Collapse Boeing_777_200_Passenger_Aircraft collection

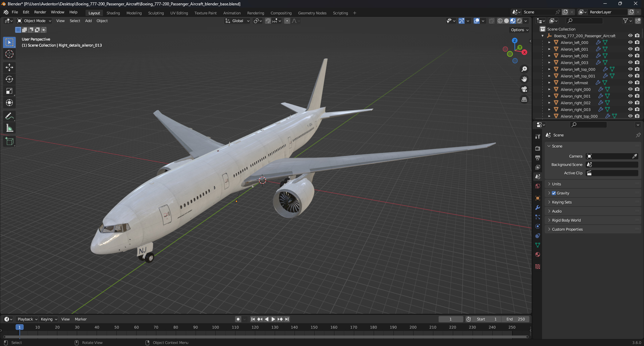[543, 36]
